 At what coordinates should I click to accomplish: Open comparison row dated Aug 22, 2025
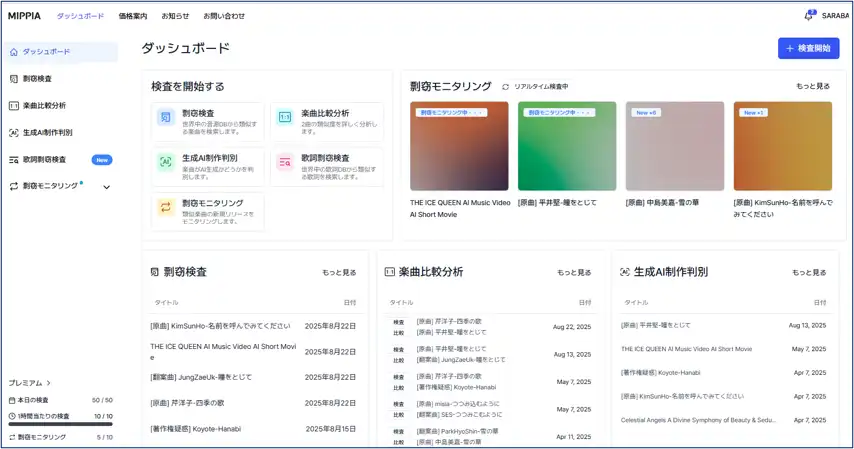490,327
